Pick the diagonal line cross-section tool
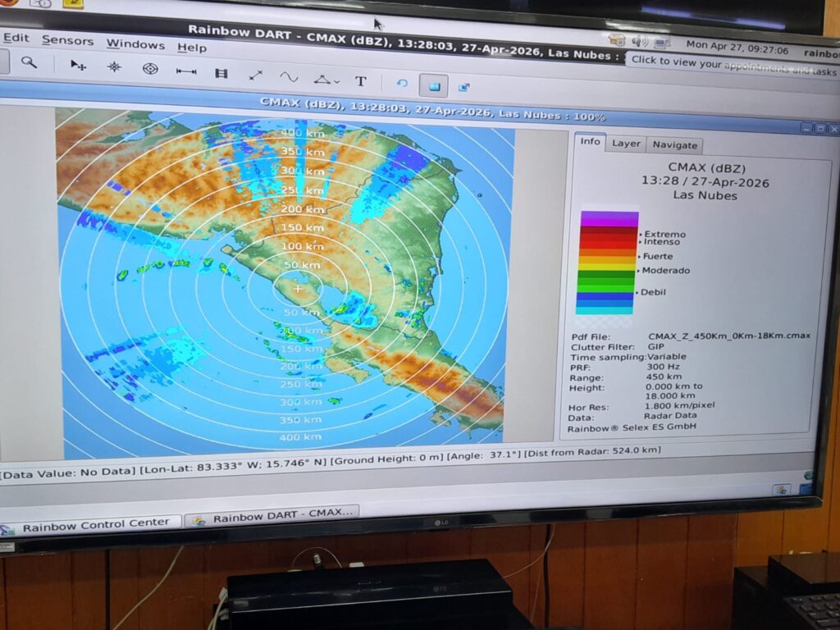The image size is (840, 630). coord(255,75)
